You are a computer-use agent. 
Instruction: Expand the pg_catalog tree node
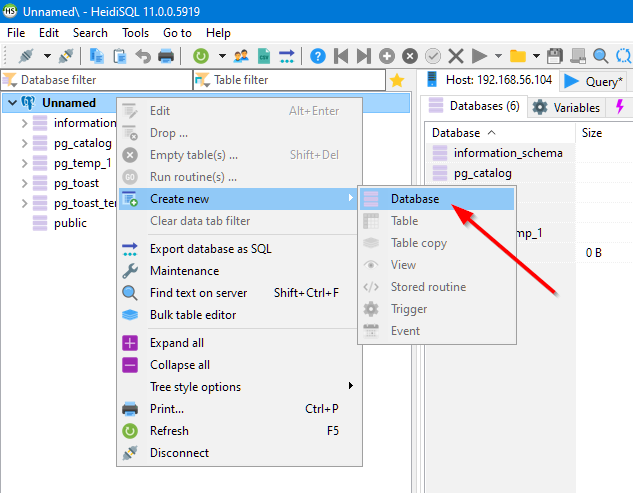click(25, 143)
